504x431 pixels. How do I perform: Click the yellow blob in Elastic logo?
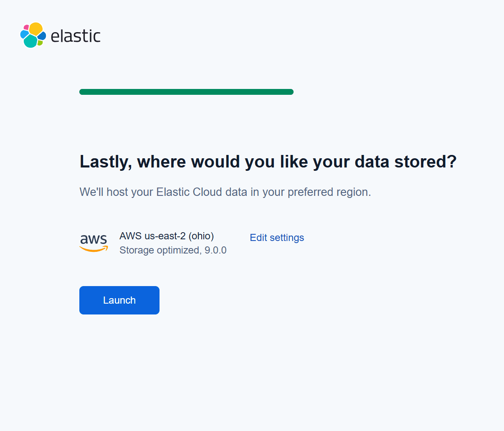(x=36, y=28)
